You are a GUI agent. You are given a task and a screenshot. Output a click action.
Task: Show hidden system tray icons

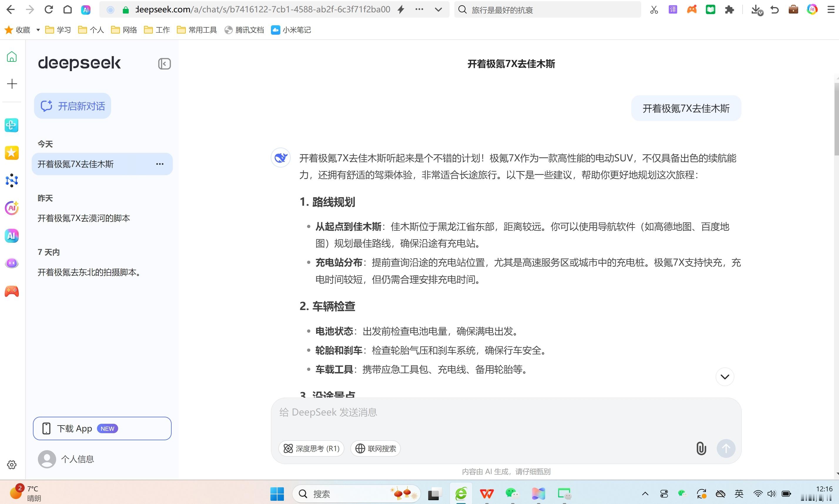[x=645, y=494]
